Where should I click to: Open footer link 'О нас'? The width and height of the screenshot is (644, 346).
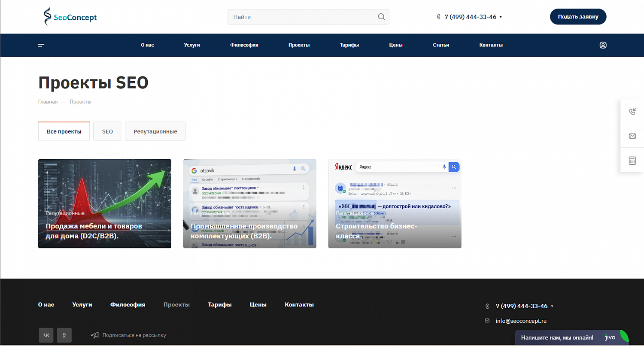click(46, 304)
